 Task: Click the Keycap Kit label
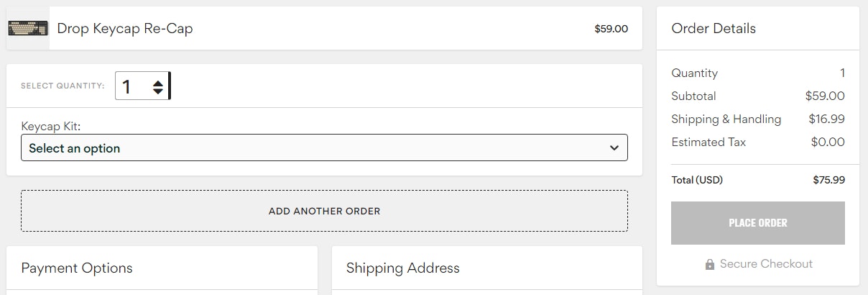tap(50, 126)
